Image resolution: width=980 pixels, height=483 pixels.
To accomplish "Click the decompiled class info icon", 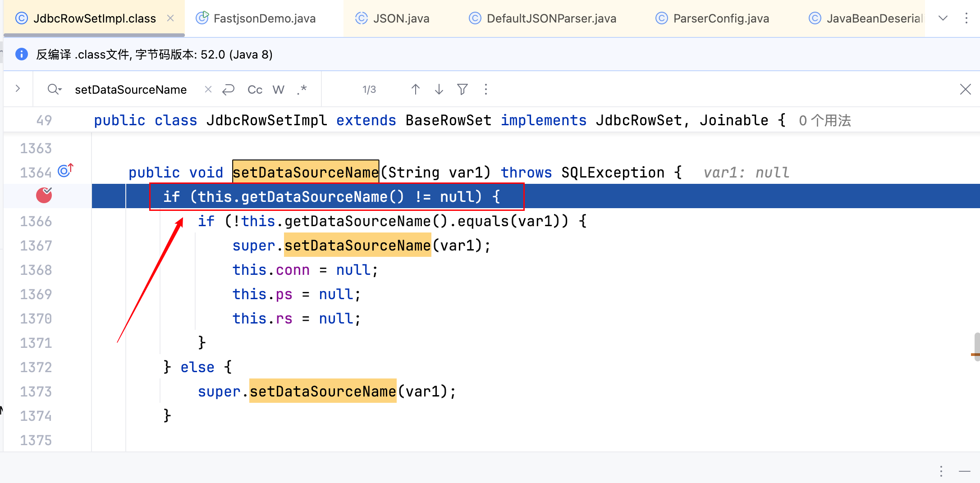I will pos(21,55).
